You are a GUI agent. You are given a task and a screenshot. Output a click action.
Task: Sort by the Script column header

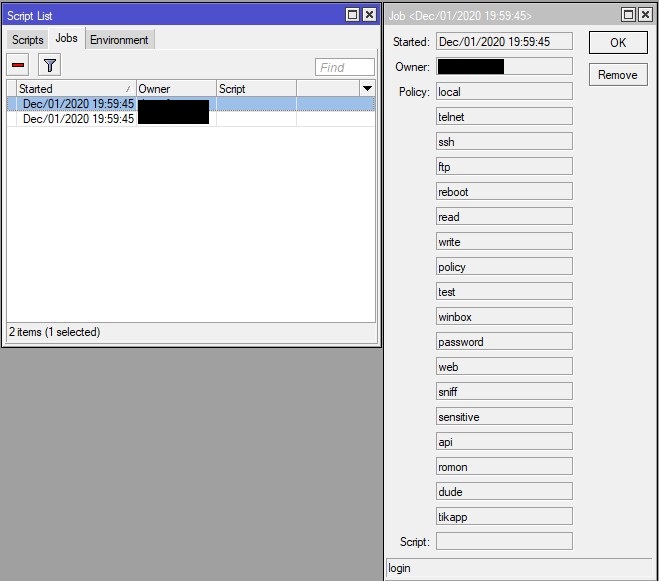[256, 89]
